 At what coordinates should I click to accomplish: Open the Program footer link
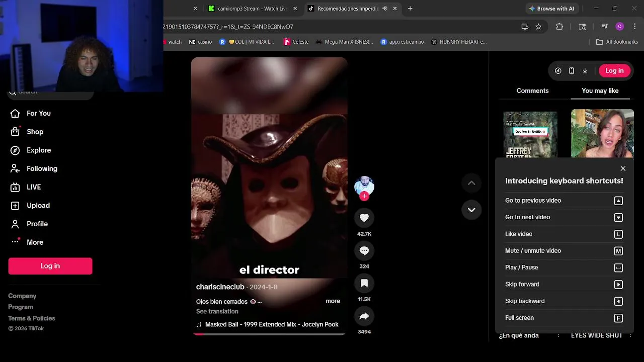coord(21,307)
